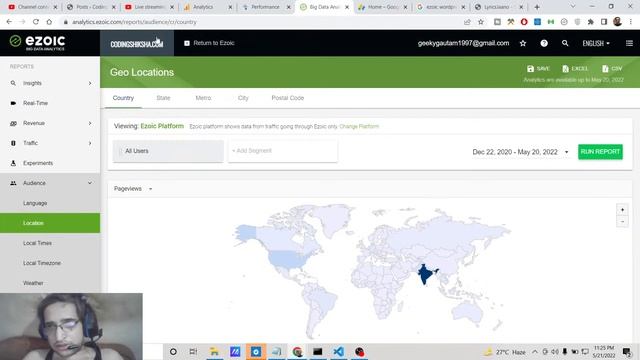Screen dimensions: 640x360
Task: Click the Cortana search circle on taskbar
Action: tap(173, 351)
